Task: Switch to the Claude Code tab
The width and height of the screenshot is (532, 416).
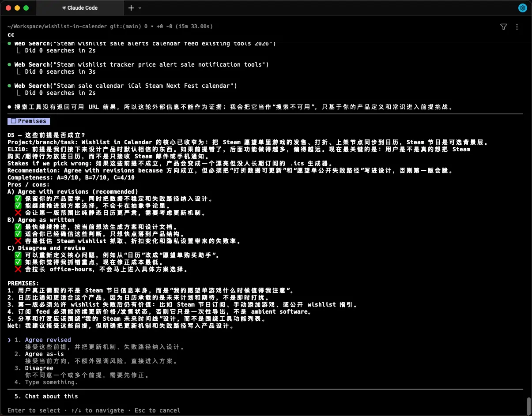Action: (x=80, y=8)
